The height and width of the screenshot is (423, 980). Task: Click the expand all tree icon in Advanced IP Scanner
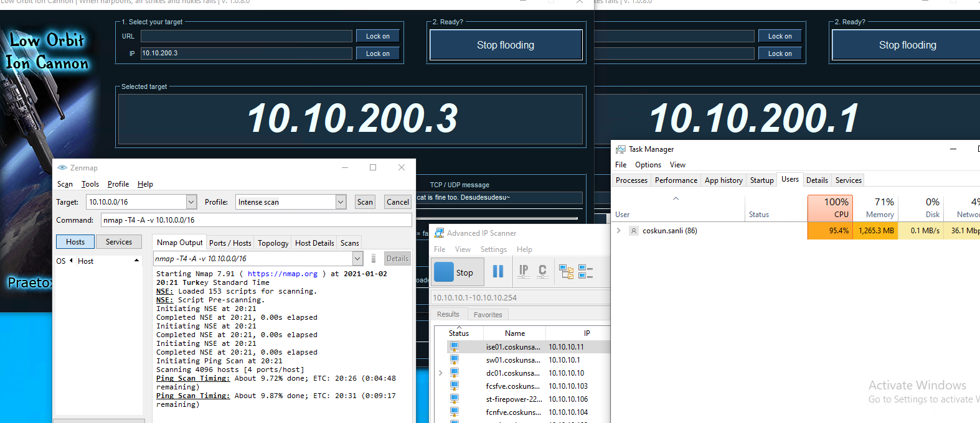(x=566, y=272)
